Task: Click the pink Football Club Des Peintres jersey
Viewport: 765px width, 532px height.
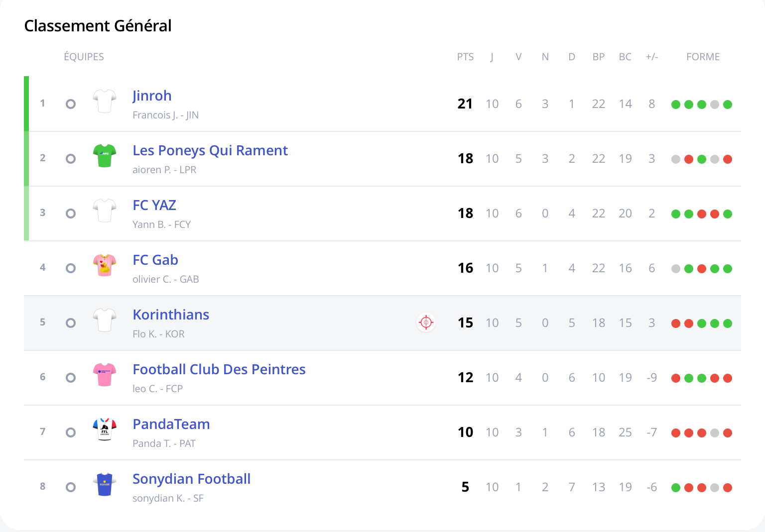Action: (105, 375)
